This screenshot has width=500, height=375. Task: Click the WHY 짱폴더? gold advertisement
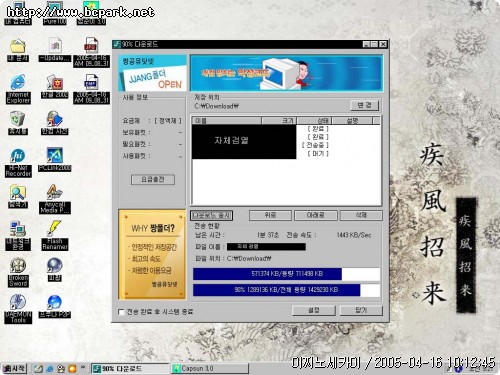(x=152, y=254)
